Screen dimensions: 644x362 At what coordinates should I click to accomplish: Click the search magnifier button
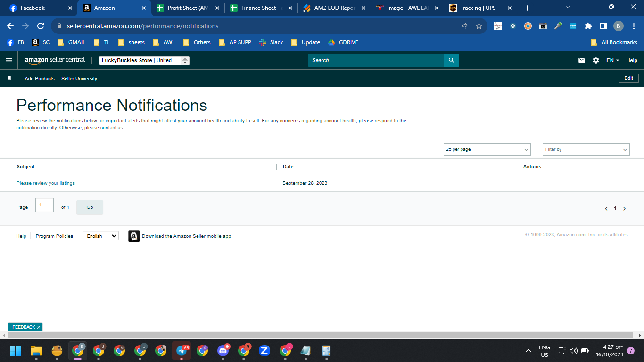pos(451,60)
